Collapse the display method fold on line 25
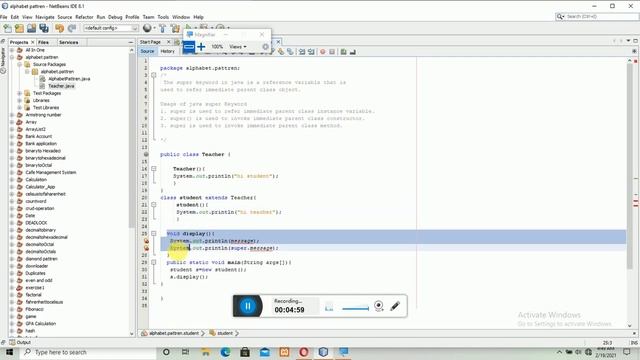 (154, 233)
